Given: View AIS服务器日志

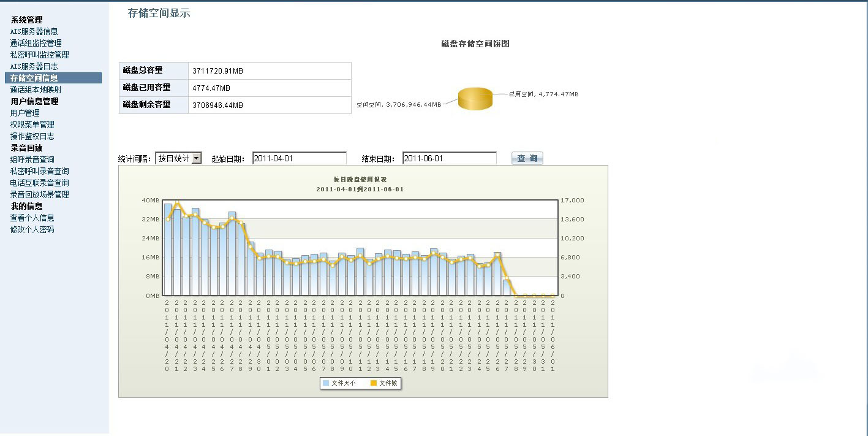Looking at the screenshot, I should point(34,66).
